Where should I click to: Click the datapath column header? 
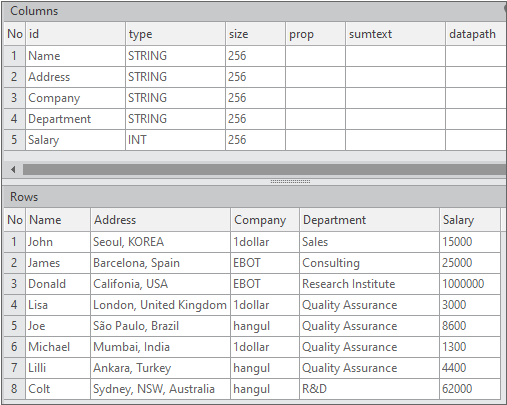point(476,34)
